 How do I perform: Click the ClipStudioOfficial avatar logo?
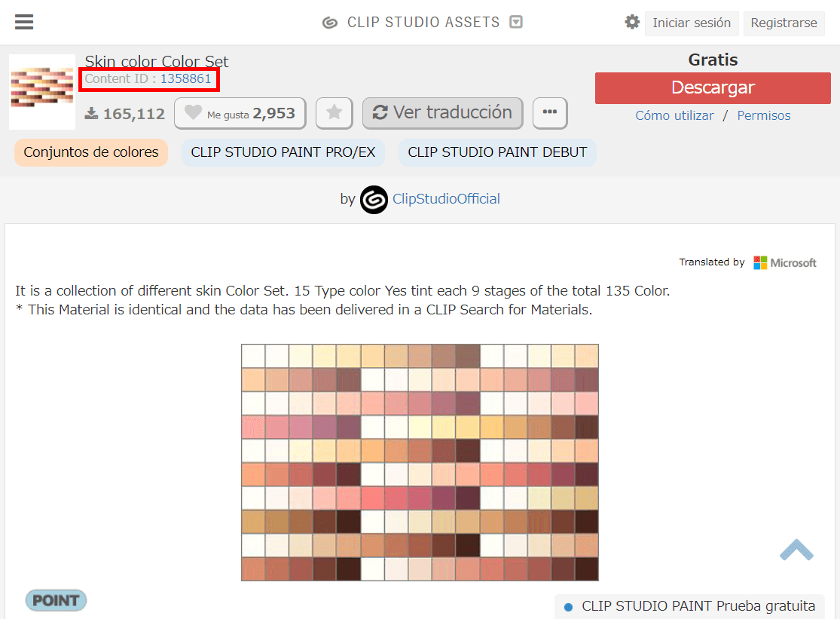click(x=374, y=199)
